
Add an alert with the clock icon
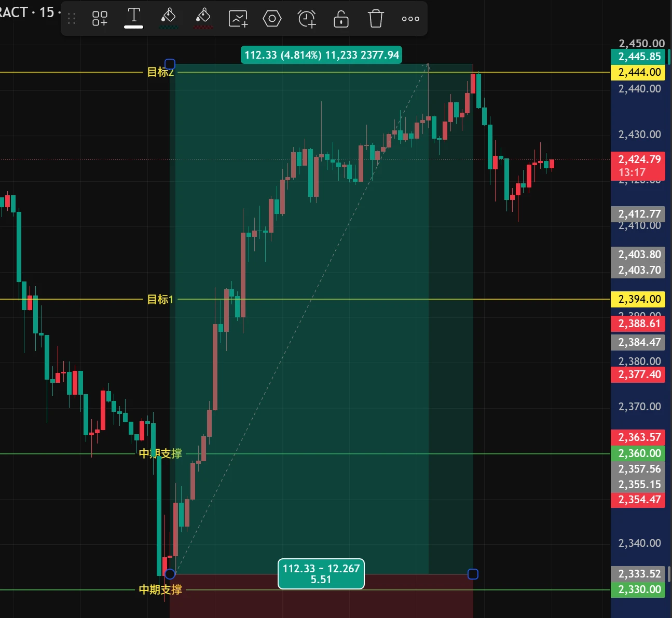(x=307, y=19)
